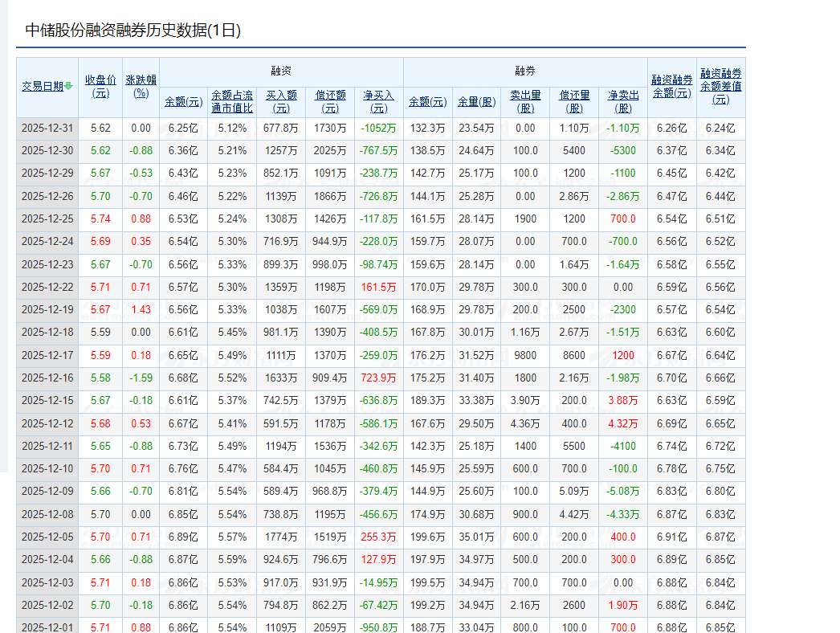Viewport: 840px width, 633px height.
Task: Select date cell 2025-12-03
Action: pyautogui.click(x=47, y=582)
